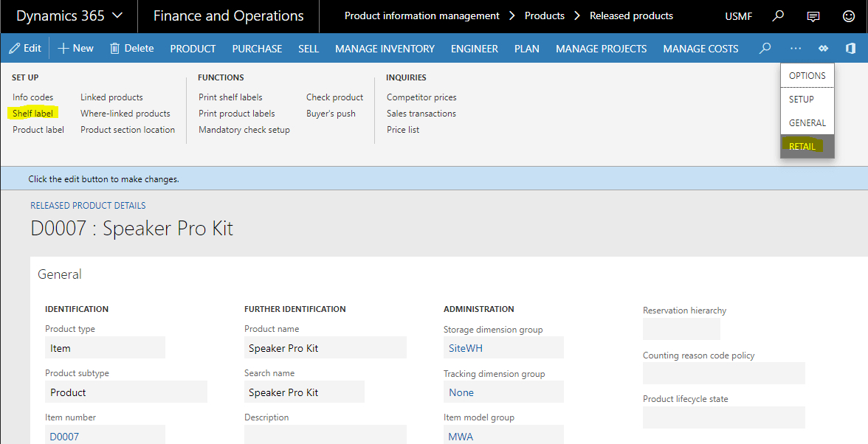Image resolution: width=868 pixels, height=444 pixels.
Task: Open in Office icon
Action: point(850,48)
